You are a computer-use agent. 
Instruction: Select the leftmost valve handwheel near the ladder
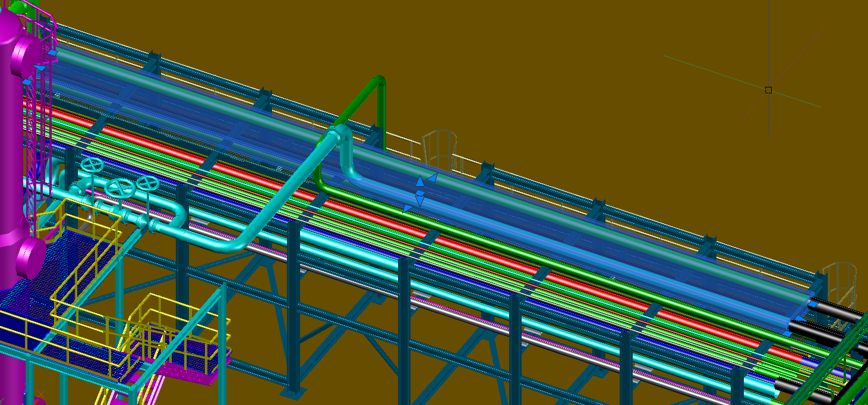tap(91, 164)
